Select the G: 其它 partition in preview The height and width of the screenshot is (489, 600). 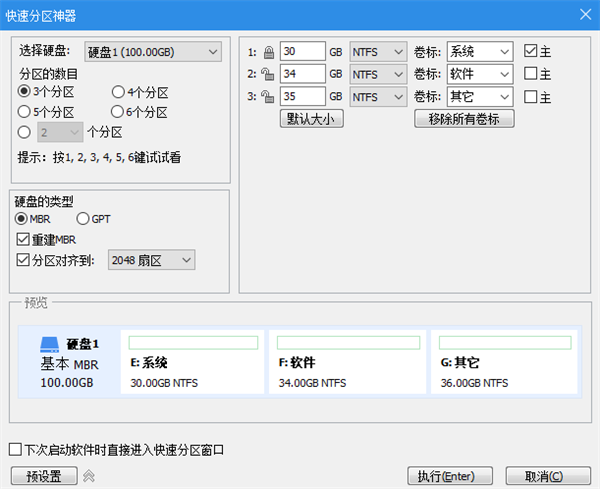(504, 362)
